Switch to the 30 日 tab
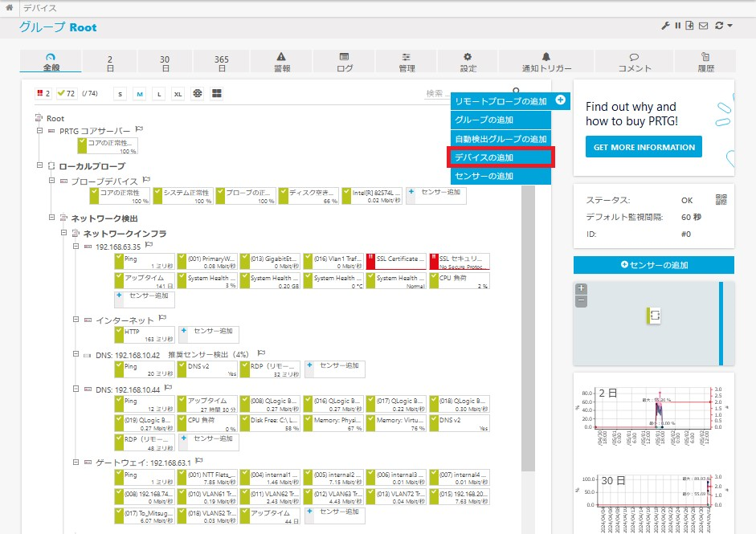Viewport: 756px width, 534px height. (165, 62)
